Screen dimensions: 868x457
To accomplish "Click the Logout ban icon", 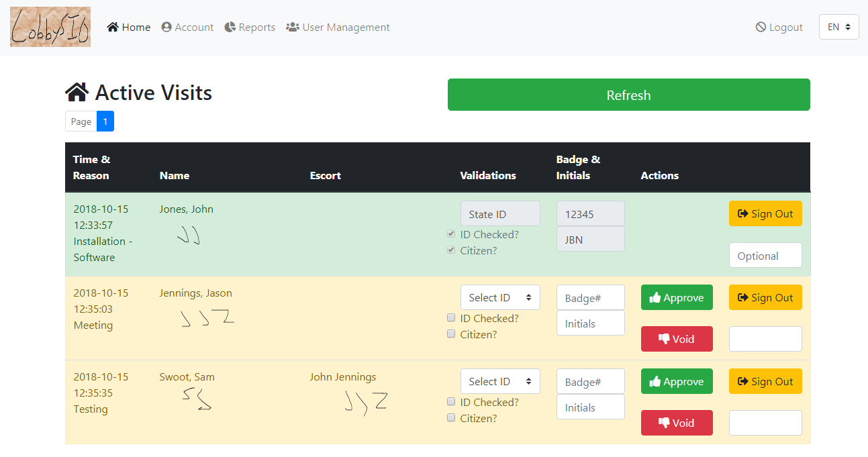I will click(x=761, y=27).
